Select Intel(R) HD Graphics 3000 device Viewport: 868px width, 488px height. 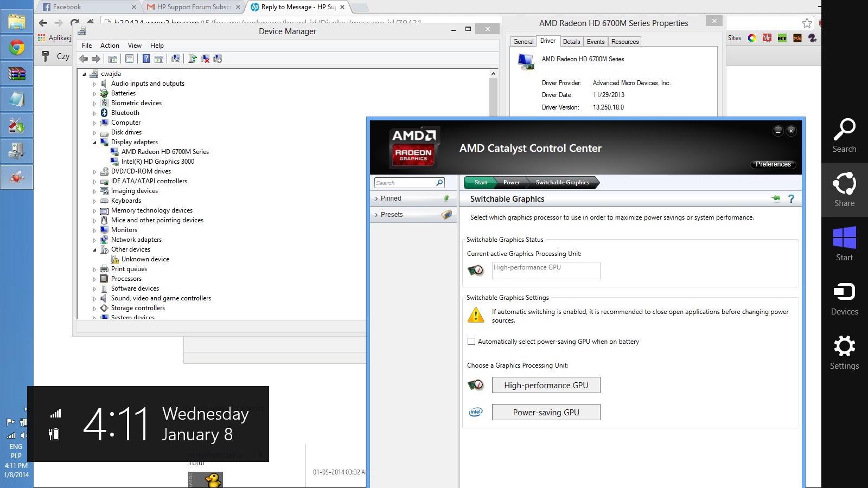click(157, 162)
